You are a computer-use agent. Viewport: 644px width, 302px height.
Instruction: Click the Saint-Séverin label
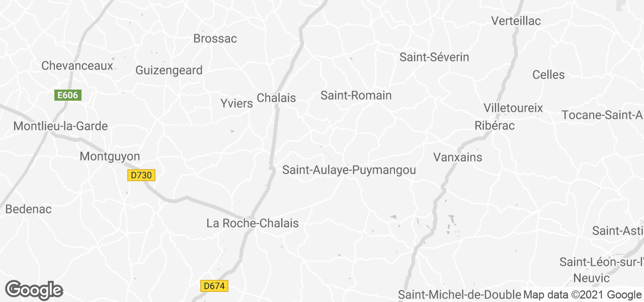click(434, 57)
